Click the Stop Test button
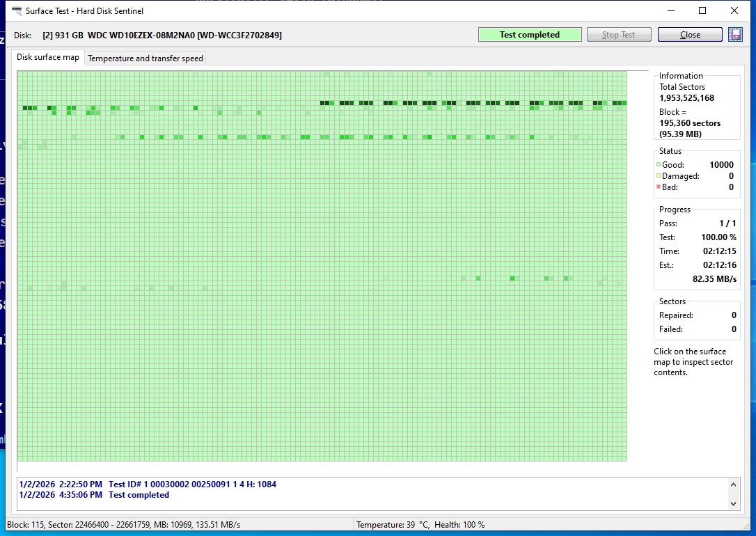756x536 pixels. click(x=618, y=35)
